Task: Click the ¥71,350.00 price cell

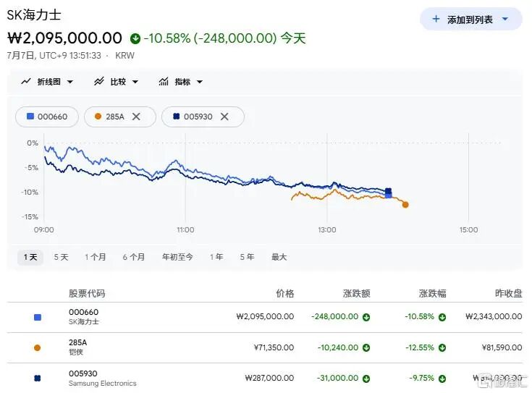Action: pos(274,347)
